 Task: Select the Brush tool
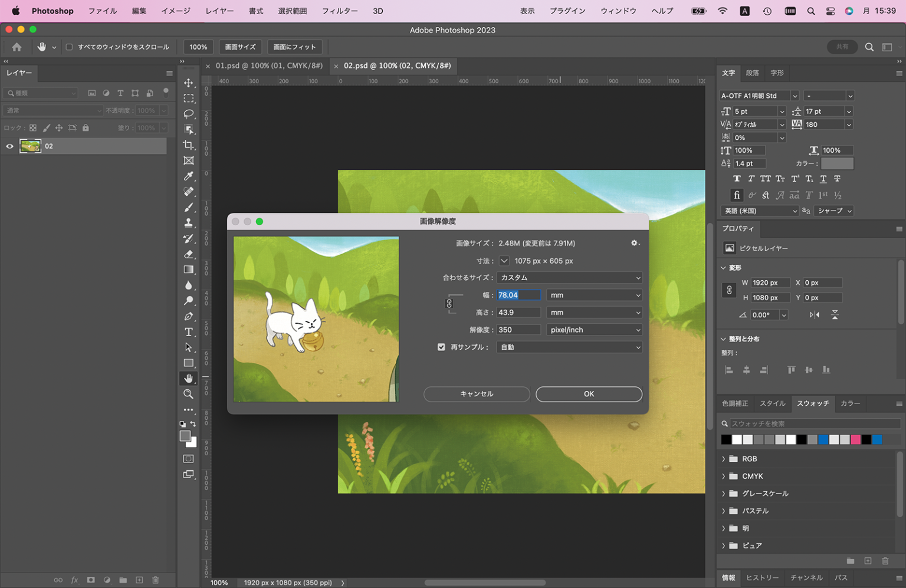(189, 207)
